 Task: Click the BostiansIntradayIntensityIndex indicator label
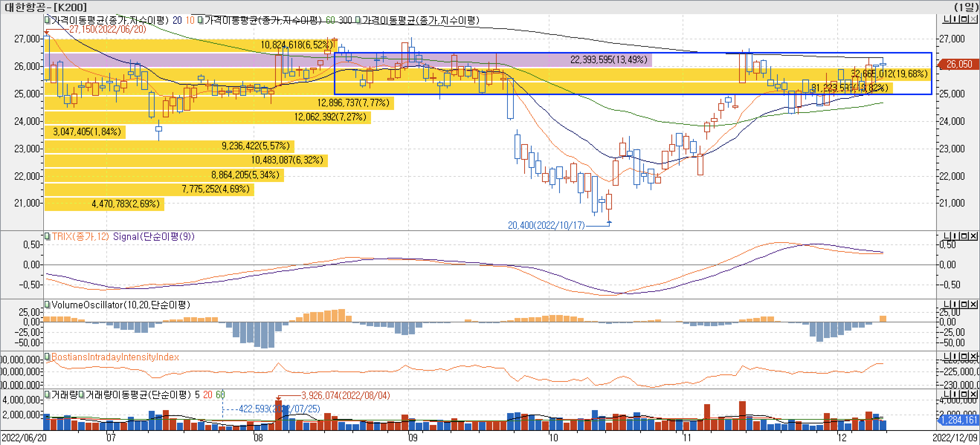point(115,357)
